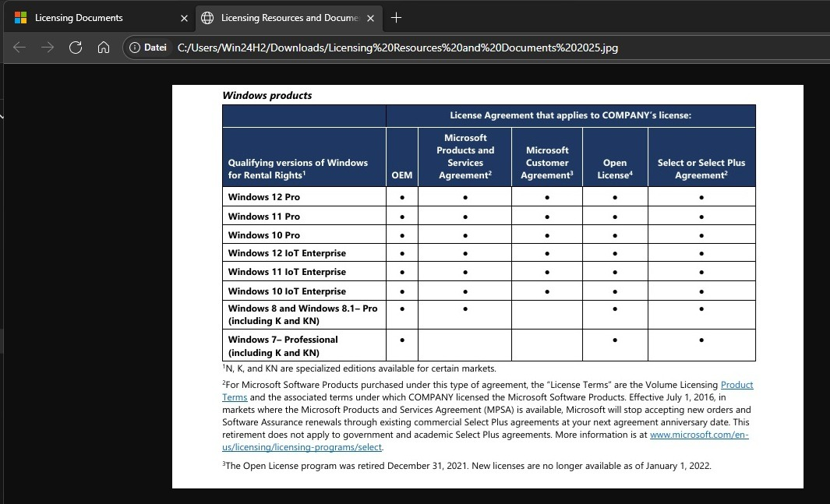Select the Windows 12 Pro row label
Image resolution: width=830 pixels, height=504 pixels.
tap(263, 197)
